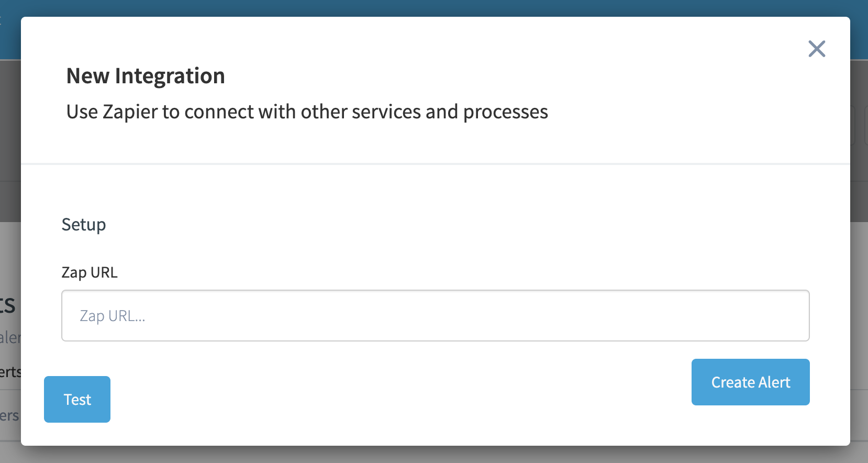
Task: Click the blank area between Test and Create Alert
Action: (401, 399)
